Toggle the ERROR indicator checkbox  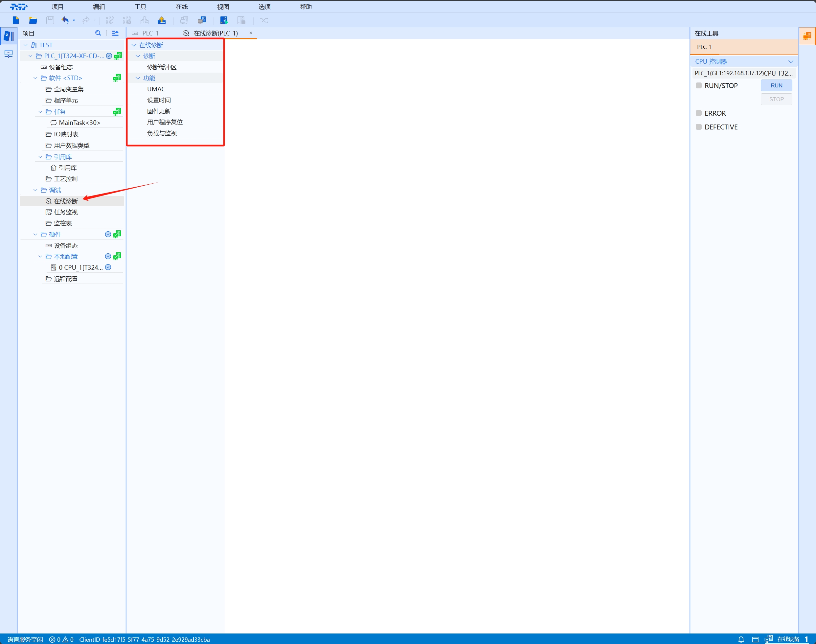pyautogui.click(x=698, y=113)
